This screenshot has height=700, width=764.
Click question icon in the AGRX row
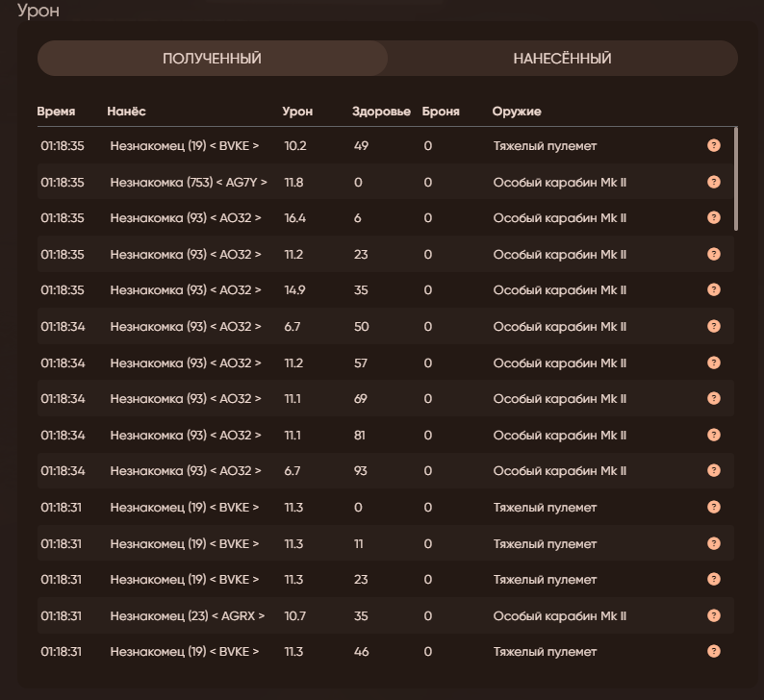[x=714, y=615]
